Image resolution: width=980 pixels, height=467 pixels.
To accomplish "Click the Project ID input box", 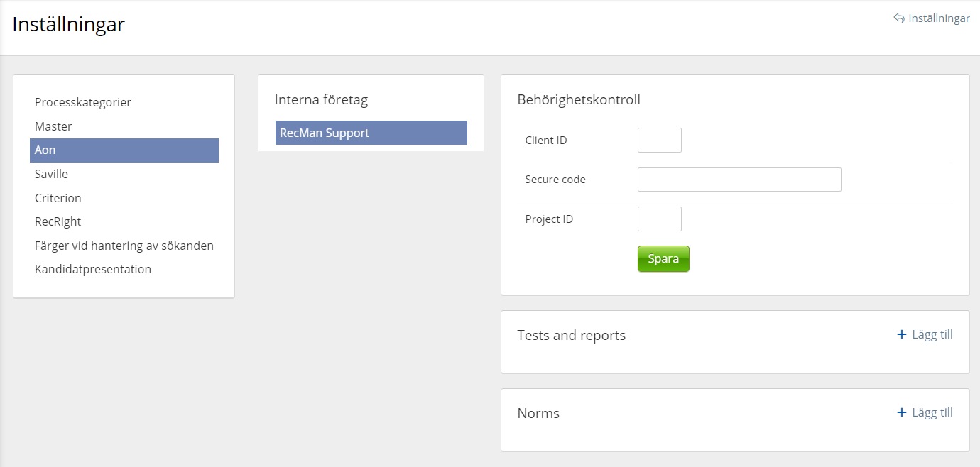I will pos(659,219).
